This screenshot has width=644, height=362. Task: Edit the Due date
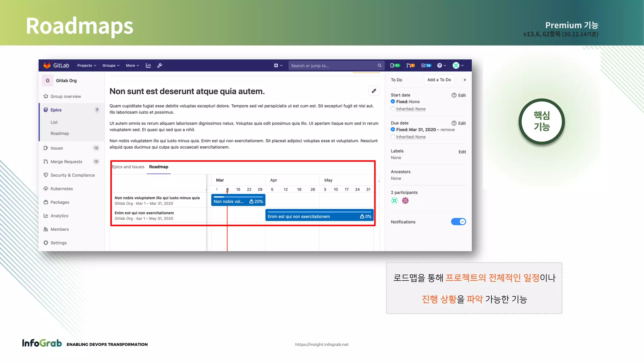(462, 123)
